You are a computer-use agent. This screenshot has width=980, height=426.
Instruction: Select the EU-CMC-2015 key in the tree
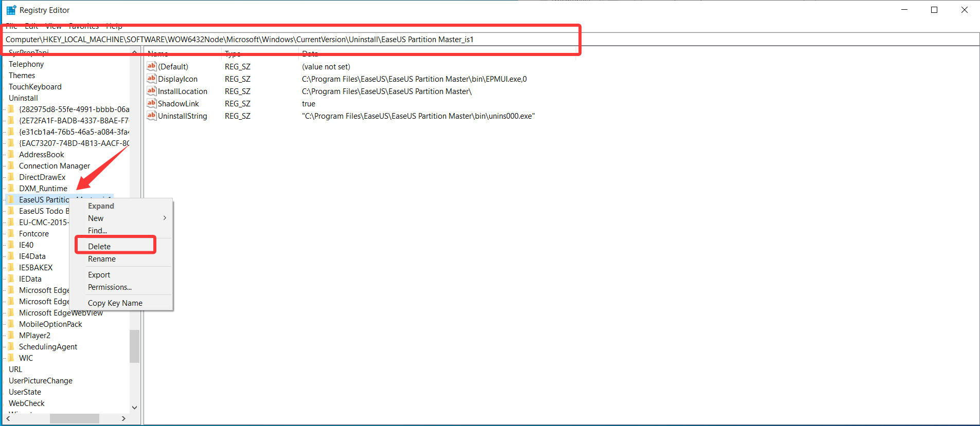coord(43,222)
